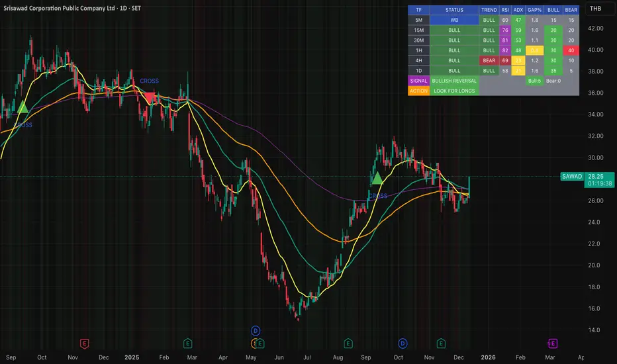Click the red down-triangle CROSS signal marker

click(x=150, y=98)
